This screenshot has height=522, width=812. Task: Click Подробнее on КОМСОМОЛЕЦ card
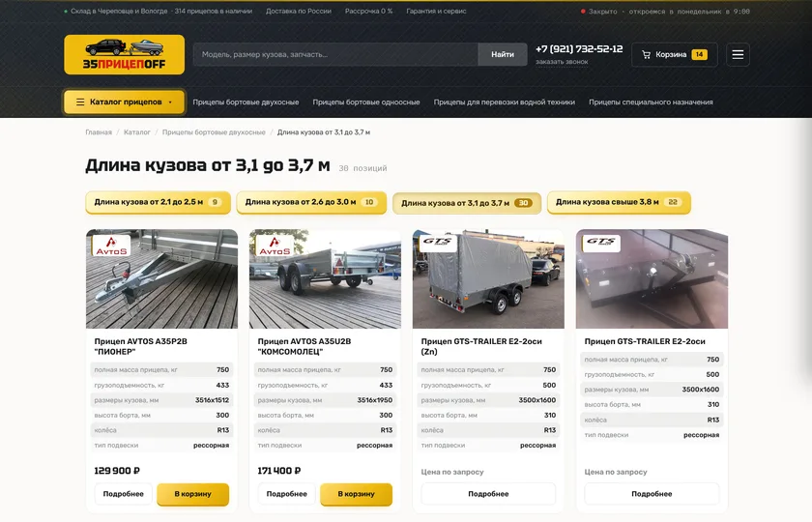[x=287, y=494]
